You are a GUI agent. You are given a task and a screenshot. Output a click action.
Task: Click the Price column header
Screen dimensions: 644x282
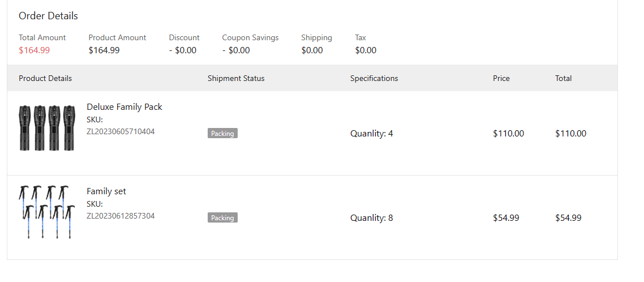(501, 78)
